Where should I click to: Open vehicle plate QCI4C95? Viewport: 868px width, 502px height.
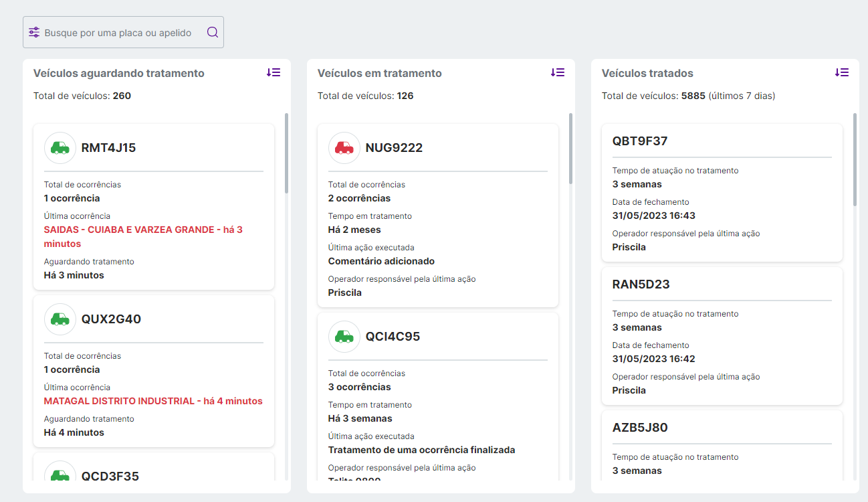(x=393, y=337)
